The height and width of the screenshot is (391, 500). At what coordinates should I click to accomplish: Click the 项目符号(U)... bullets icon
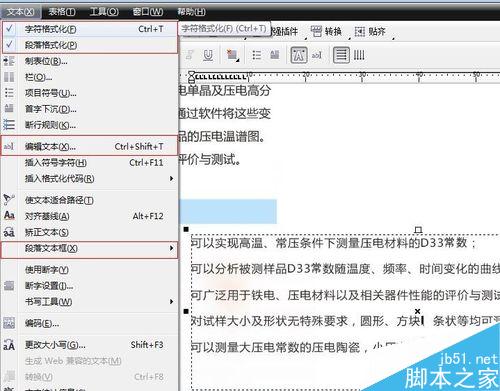click(9, 93)
